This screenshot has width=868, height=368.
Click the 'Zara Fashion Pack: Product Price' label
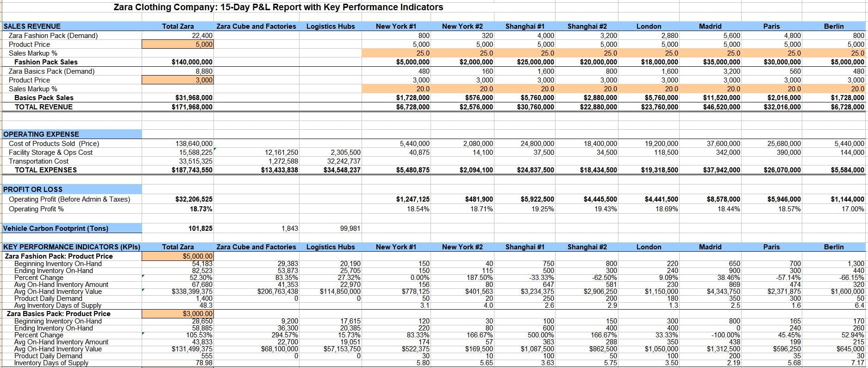point(58,256)
